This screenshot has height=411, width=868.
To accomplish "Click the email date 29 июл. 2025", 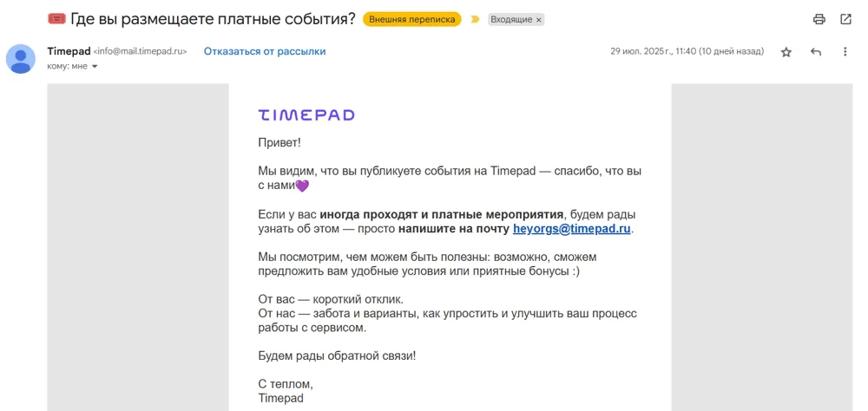I will tap(687, 51).
